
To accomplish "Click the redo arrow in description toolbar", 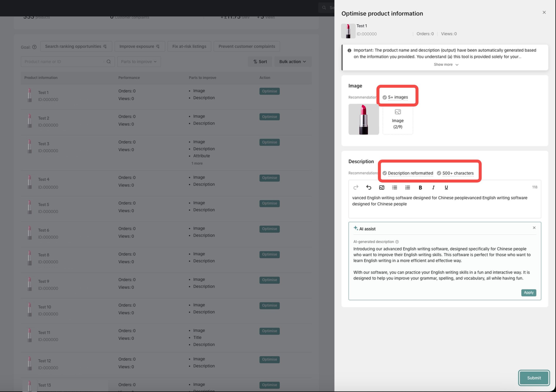I will pos(356,187).
